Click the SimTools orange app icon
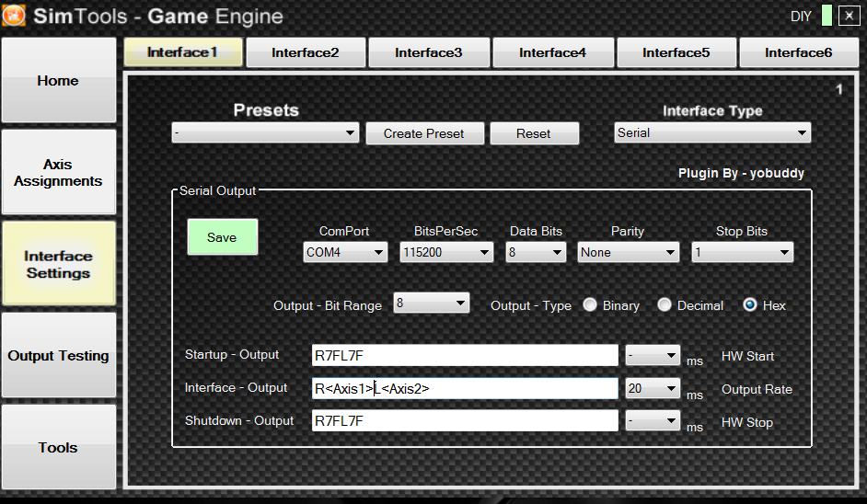 (x=13, y=15)
